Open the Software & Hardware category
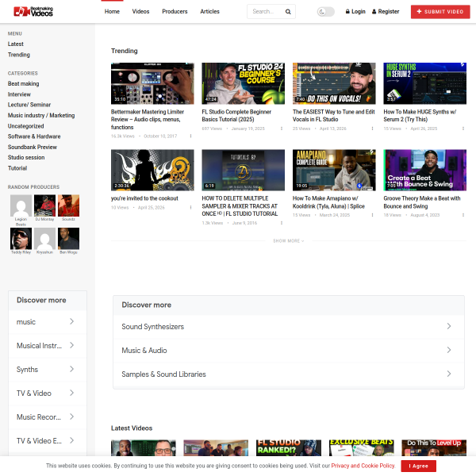The image size is (476, 476). click(x=34, y=136)
